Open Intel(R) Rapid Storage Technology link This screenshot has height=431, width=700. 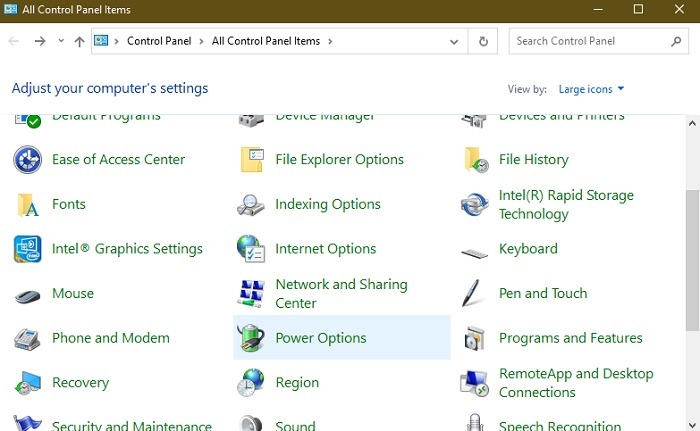point(566,205)
